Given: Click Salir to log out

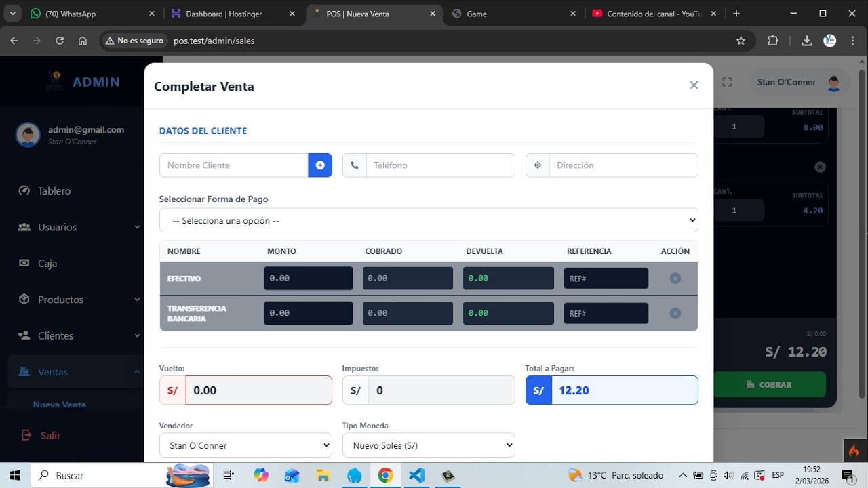Looking at the screenshot, I should pos(50,435).
